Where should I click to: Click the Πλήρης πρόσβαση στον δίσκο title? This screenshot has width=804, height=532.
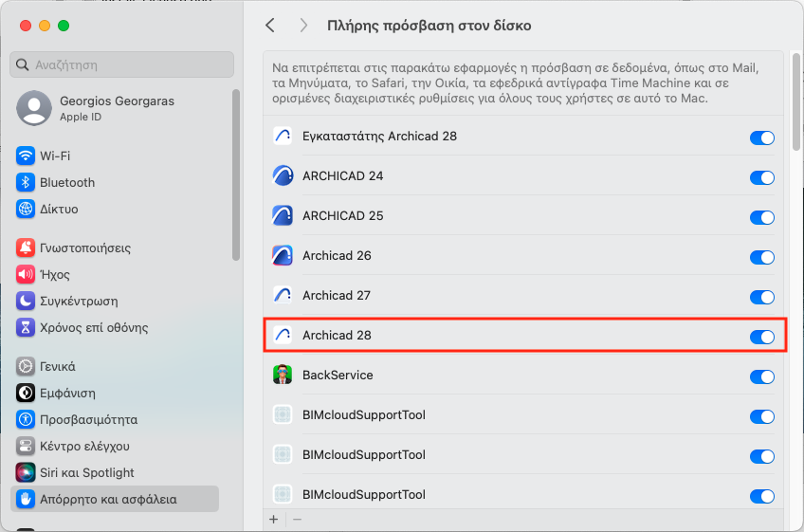(429, 26)
